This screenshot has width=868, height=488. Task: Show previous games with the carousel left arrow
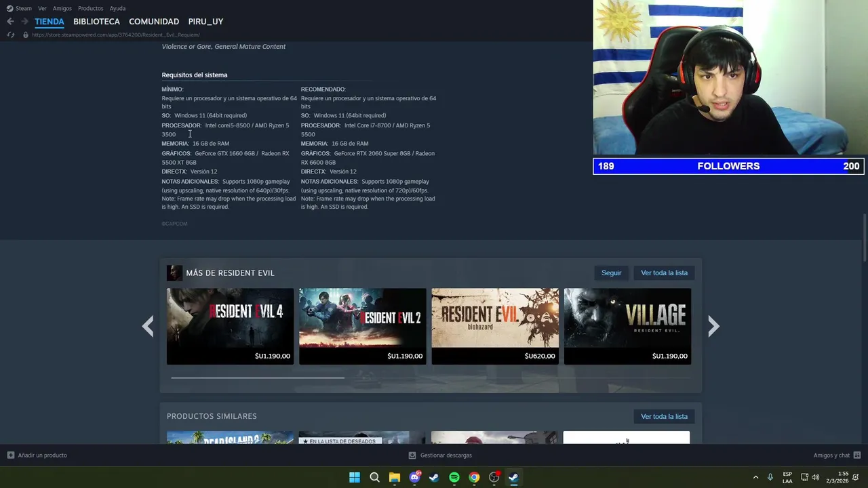pyautogui.click(x=148, y=326)
